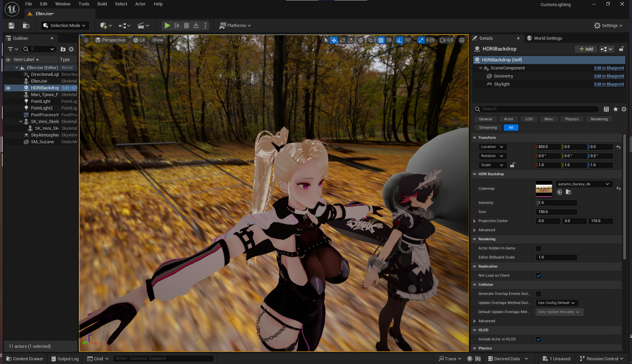Select the Physics filter in the Details panel
This screenshot has height=364, width=632.
tap(572, 119)
